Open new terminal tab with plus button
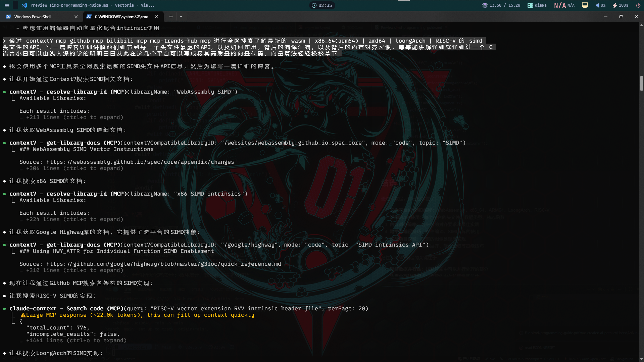Image resolution: width=644 pixels, height=362 pixels. coord(171,16)
